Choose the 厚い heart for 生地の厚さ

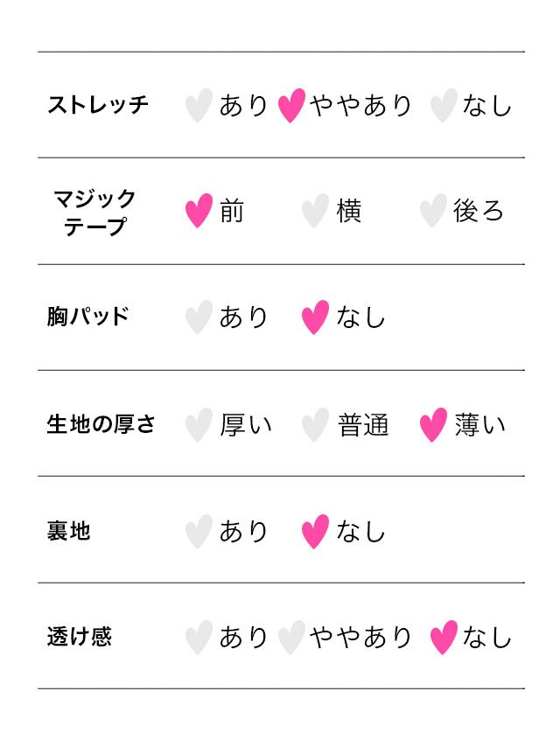coord(199,424)
